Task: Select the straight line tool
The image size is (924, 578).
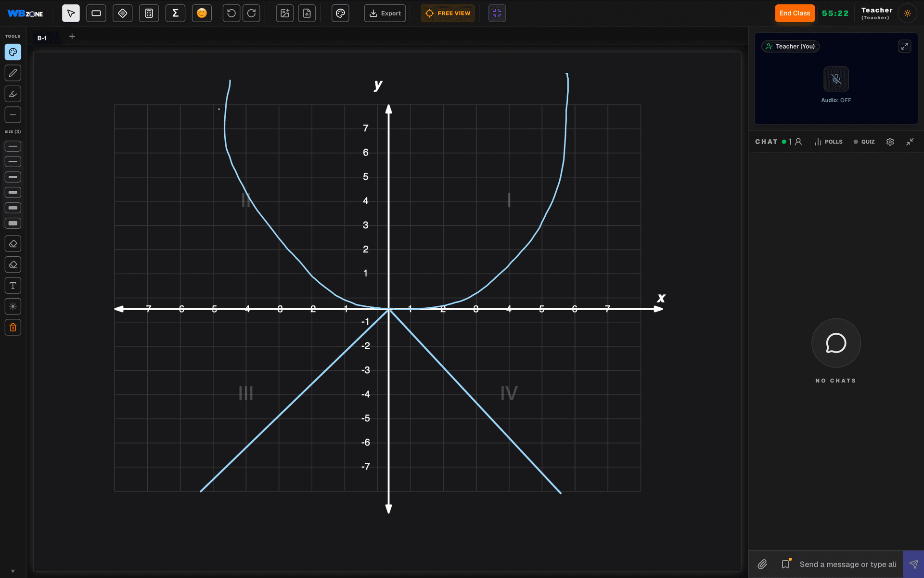Action: pos(13,115)
